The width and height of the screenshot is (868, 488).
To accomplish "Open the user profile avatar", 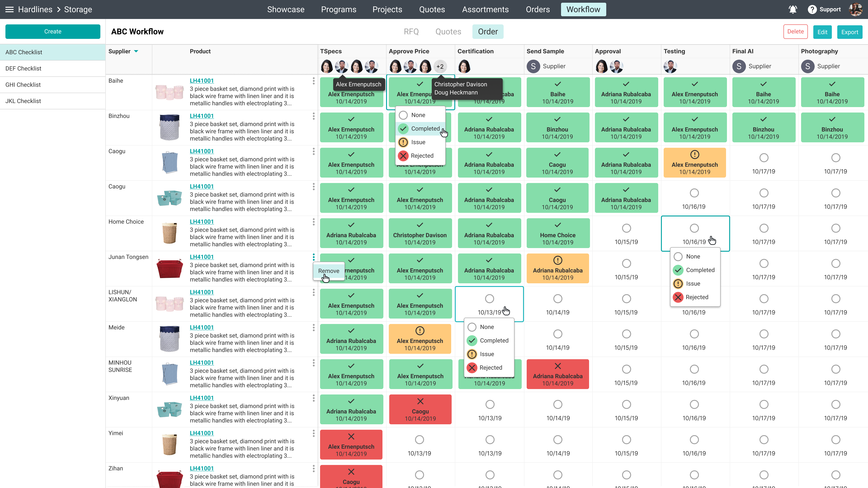I will pos(855,9).
